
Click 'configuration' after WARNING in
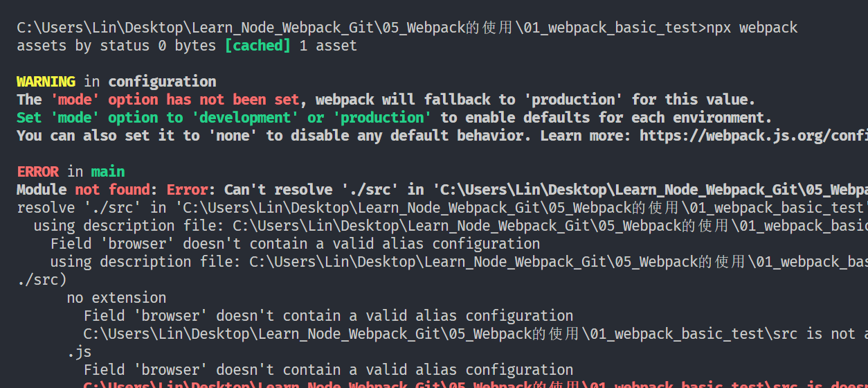(162, 82)
